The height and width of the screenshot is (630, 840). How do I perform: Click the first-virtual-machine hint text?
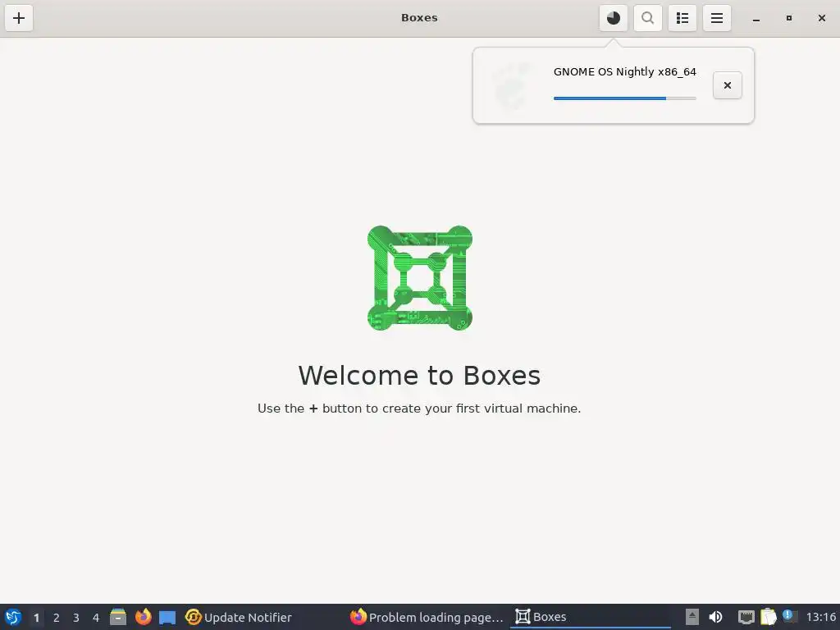419,409
